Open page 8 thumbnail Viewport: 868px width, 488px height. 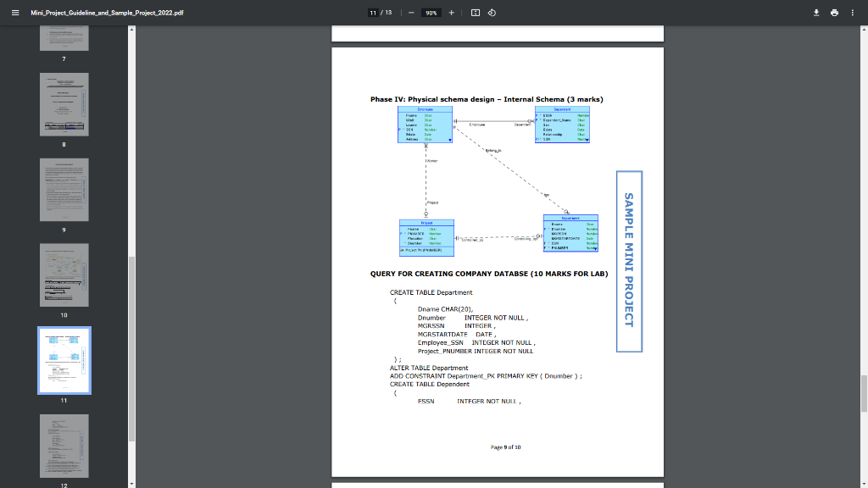[x=64, y=104]
